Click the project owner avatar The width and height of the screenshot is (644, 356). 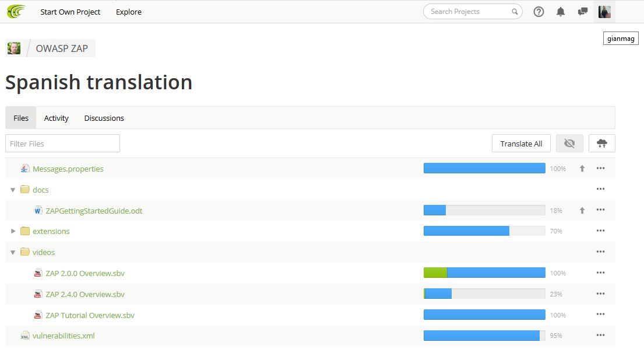(x=13, y=48)
